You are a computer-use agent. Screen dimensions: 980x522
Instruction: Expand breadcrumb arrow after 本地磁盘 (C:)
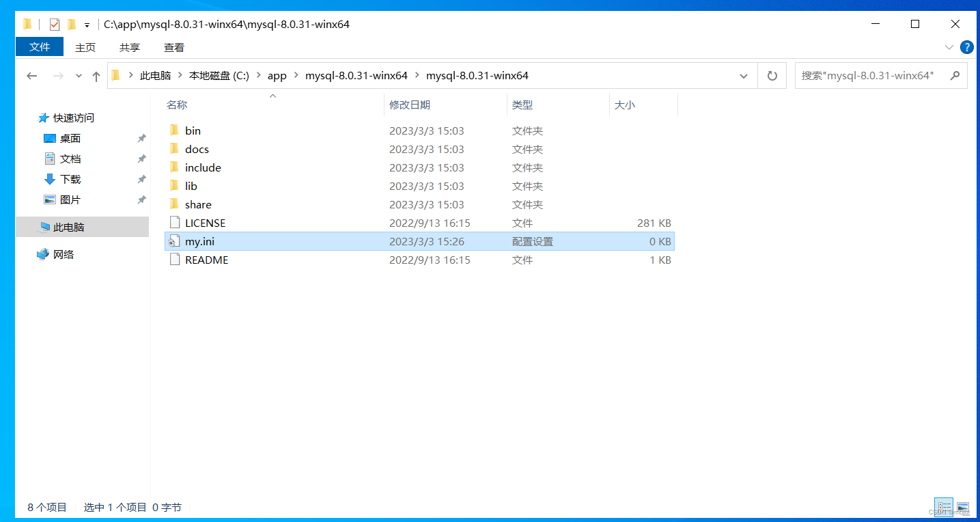pos(259,76)
